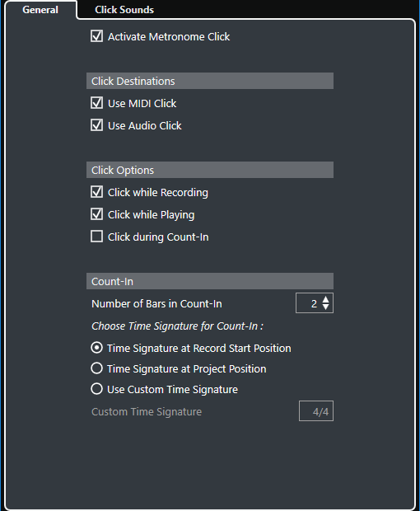Increase count-in bars with the up arrow
Screen dimensions: 420x511
coord(325,299)
